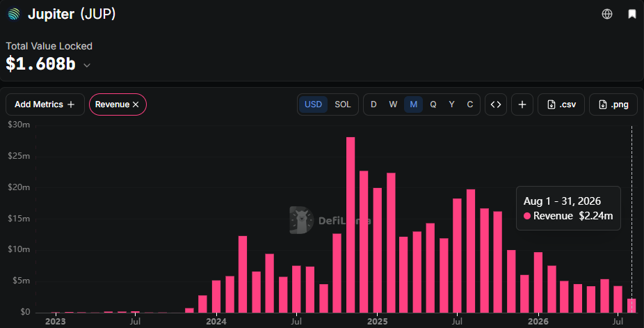Click the 2025 x-axis label

(377, 322)
